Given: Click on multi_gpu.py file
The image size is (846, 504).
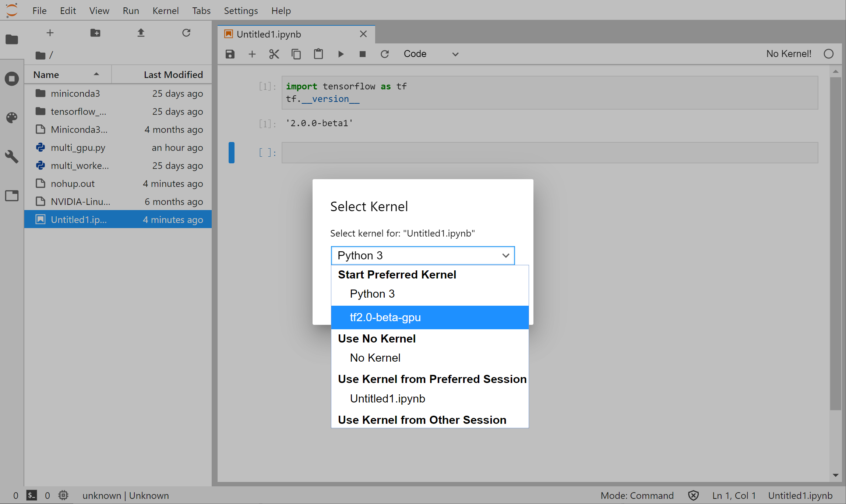Looking at the screenshot, I should pos(78,147).
